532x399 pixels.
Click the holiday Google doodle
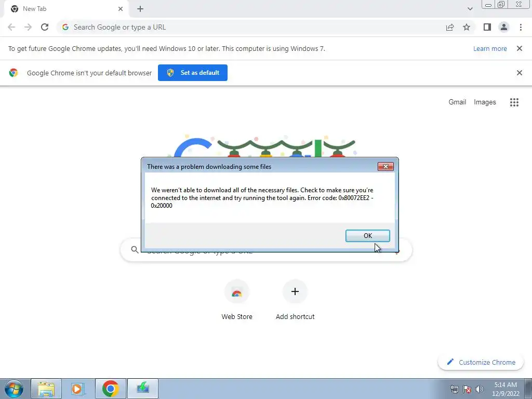[264, 147]
